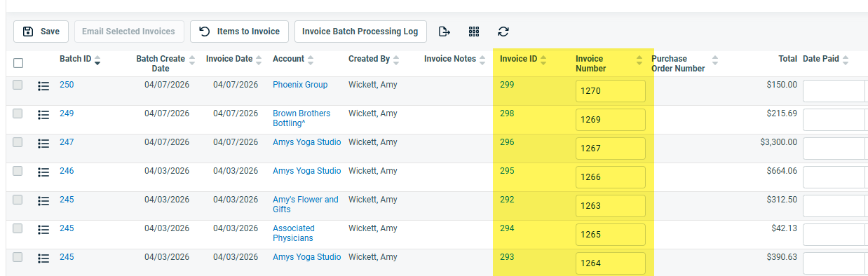Open row menu icon for invoice 296
Image resolution: width=868 pixels, height=276 pixels.
pos(43,144)
